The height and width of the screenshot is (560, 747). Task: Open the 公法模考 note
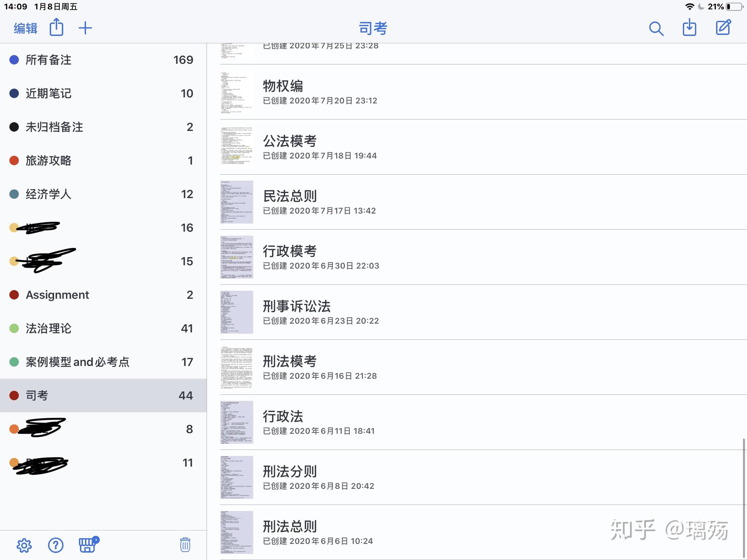point(477,147)
